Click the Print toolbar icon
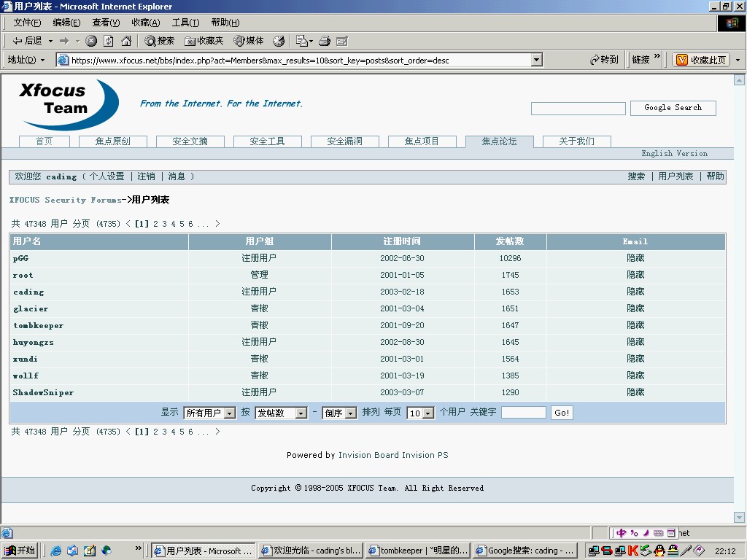 point(325,41)
